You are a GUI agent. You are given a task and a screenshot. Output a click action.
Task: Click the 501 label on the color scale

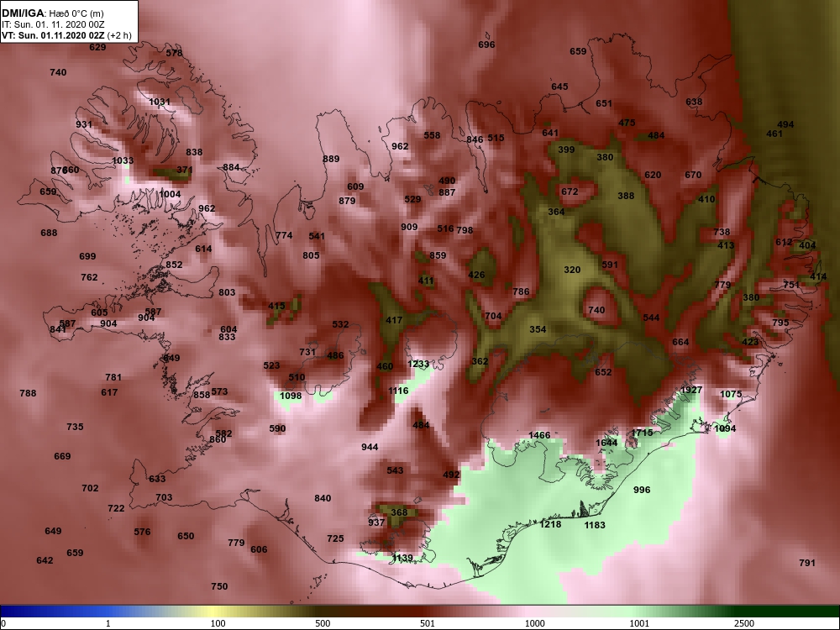pyautogui.click(x=428, y=623)
